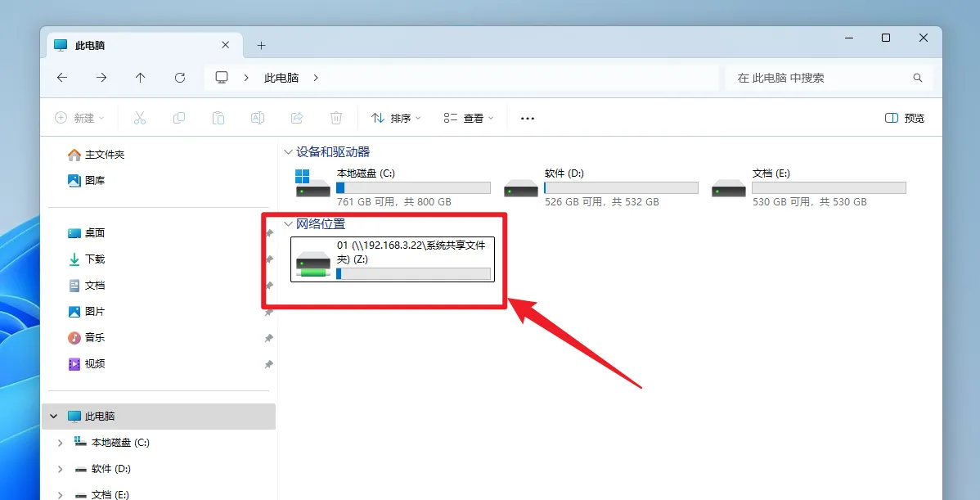The height and width of the screenshot is (500, 980).
Task: Click chevron before 此电脑 in address bar
Action: (x=246, y=78)
